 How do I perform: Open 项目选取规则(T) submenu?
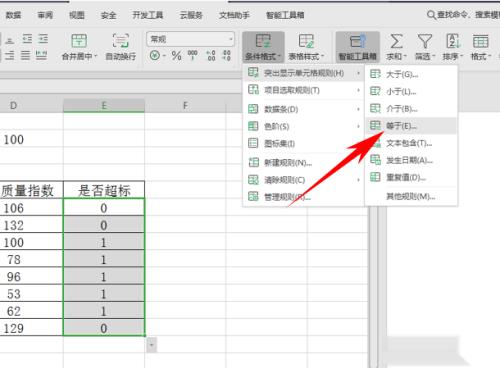304,90
